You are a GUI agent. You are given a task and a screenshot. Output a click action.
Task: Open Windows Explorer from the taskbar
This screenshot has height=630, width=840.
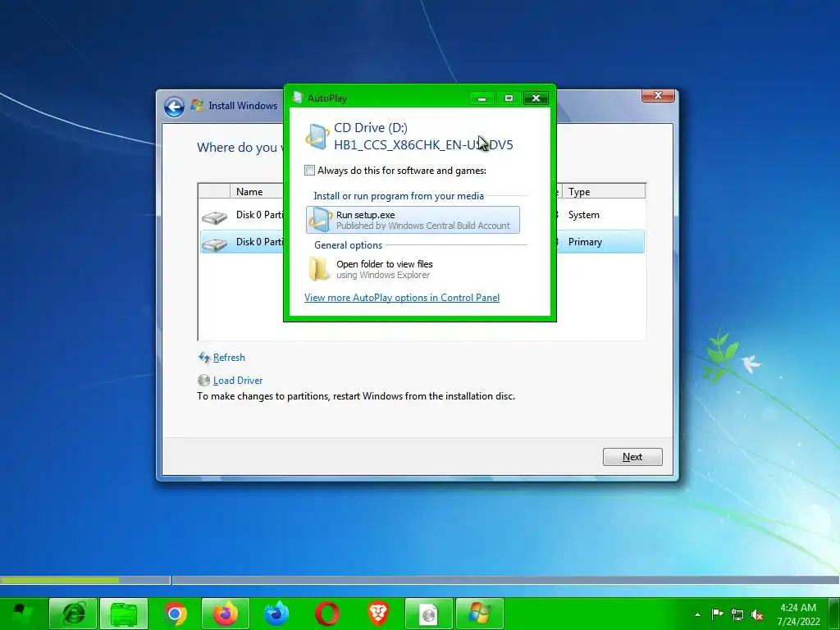pos(124,614)
